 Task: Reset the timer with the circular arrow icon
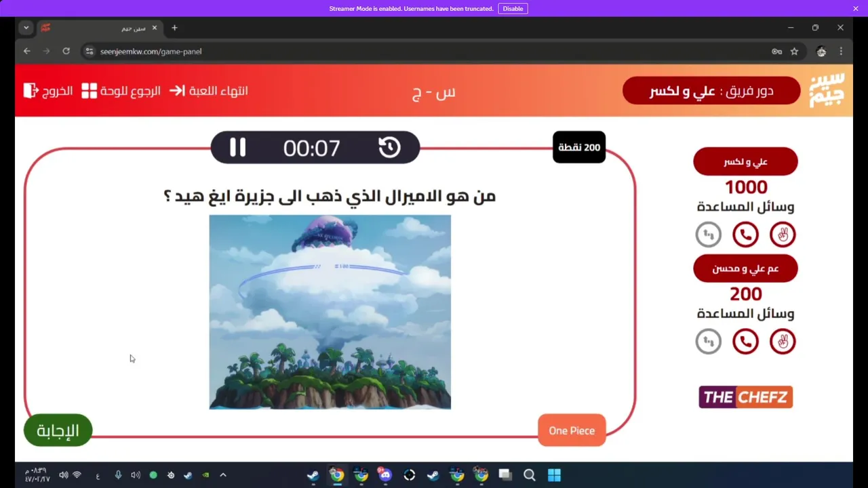point(389,148)
